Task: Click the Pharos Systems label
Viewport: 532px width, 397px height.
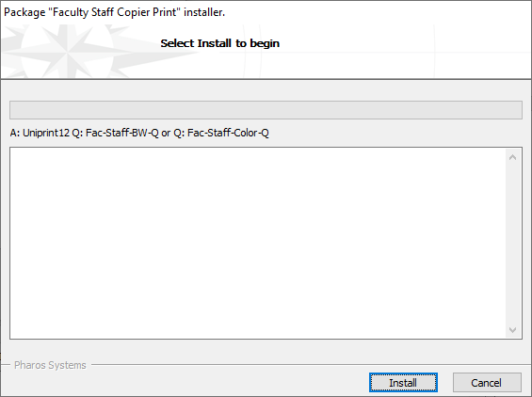Action: pyautogui.click(x=50, y=365)
